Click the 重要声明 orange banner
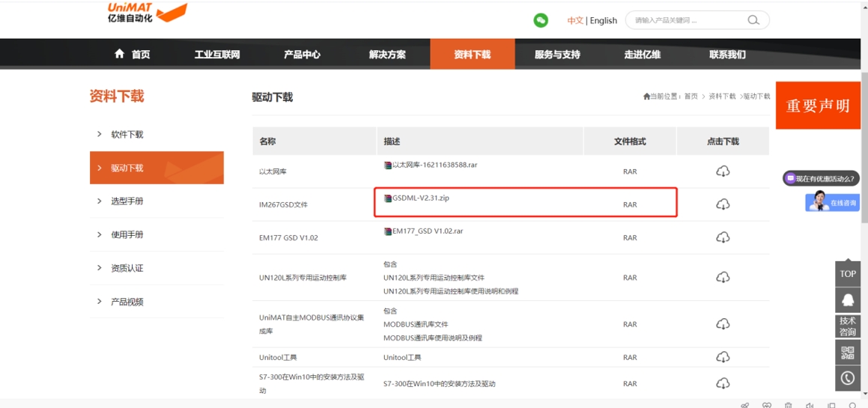Screen dimensions: 868x408 818,106
